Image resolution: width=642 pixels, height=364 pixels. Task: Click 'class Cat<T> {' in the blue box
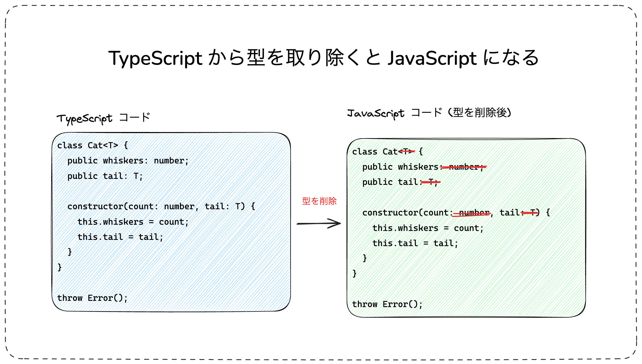93,146
